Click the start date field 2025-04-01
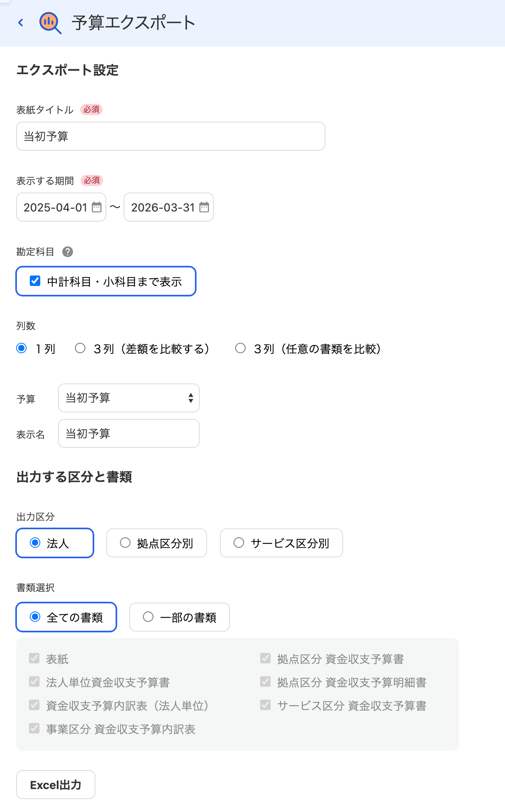The width and height of the screenshot is (505, 812). coord(61,207)
